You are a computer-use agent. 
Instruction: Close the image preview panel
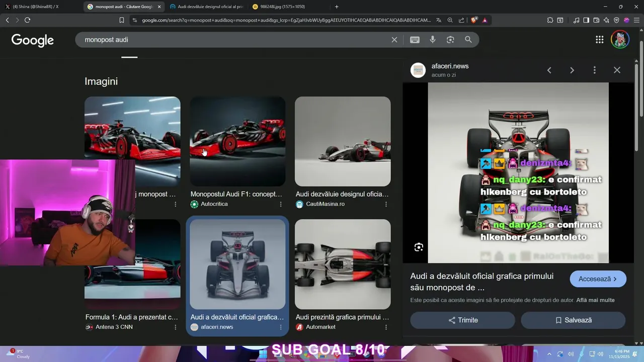point(617,70)
